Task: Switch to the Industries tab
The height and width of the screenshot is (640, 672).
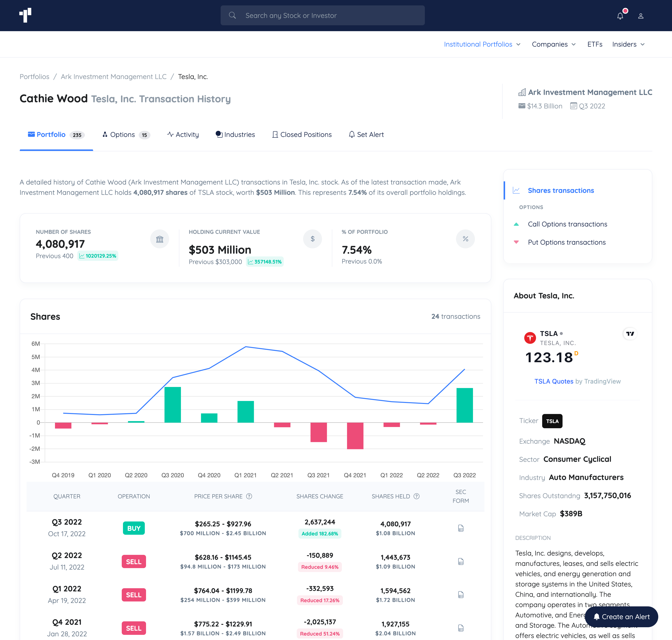Action: pos(235,135)
